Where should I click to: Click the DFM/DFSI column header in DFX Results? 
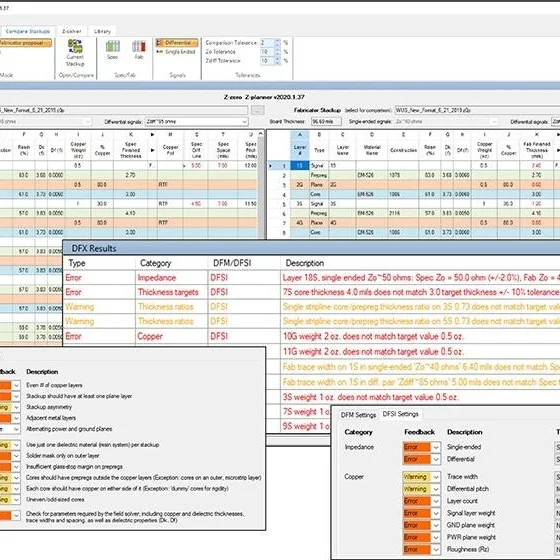pos(244,263)
